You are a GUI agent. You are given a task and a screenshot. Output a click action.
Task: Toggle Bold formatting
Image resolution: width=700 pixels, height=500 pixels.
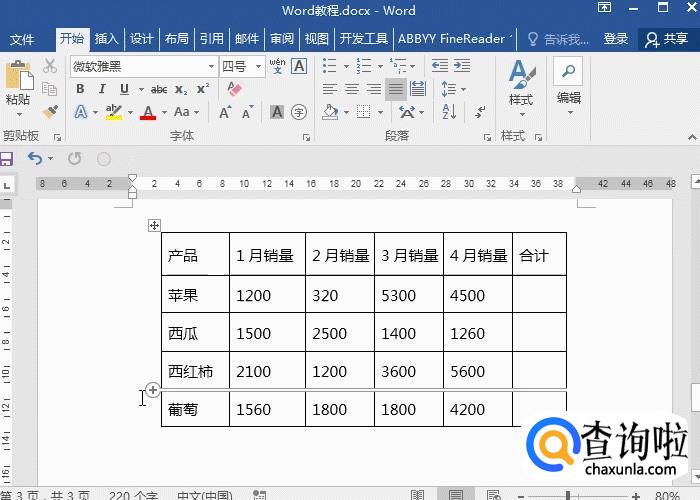[x=79, y=89]
